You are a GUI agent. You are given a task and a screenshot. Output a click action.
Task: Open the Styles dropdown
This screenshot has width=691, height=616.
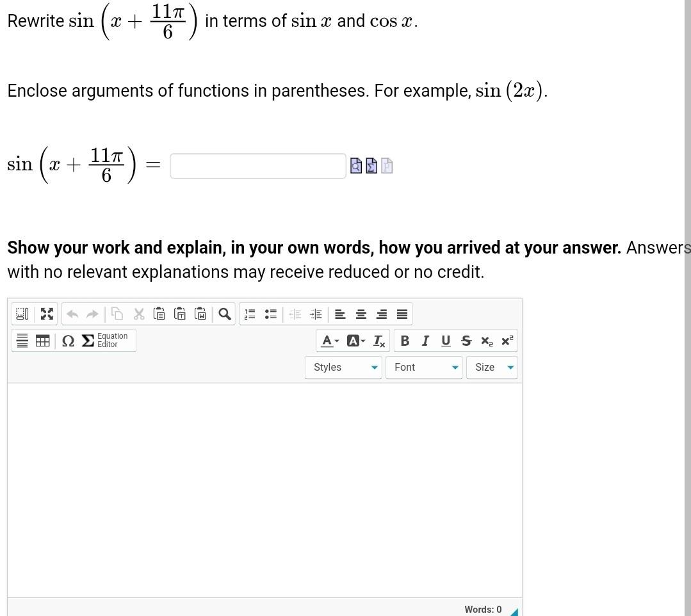click(x=343, y=367)
